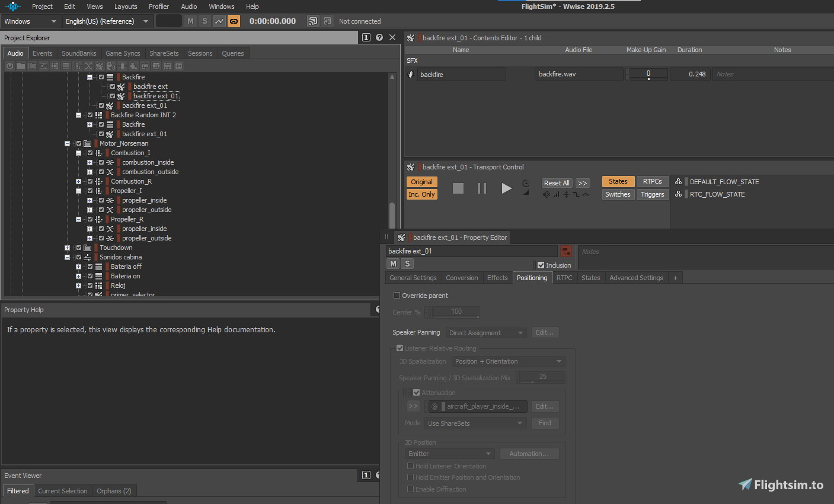Screen dimensions: 834x504
Task: Open Project Explorer help question icon
Action: pyautogui.click(x=379, y=37)
